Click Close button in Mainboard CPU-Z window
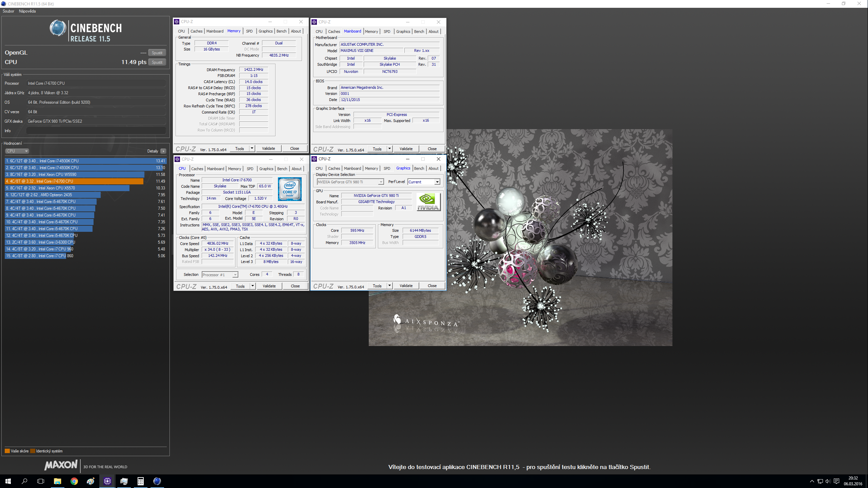868x488 pixels. [432, 149]
